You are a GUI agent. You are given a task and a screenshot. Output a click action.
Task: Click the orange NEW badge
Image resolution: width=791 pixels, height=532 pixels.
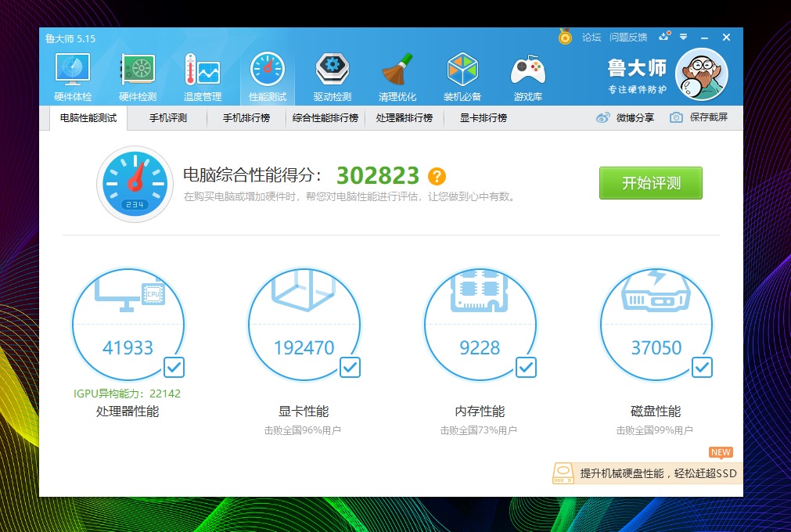tap(721, 452)
